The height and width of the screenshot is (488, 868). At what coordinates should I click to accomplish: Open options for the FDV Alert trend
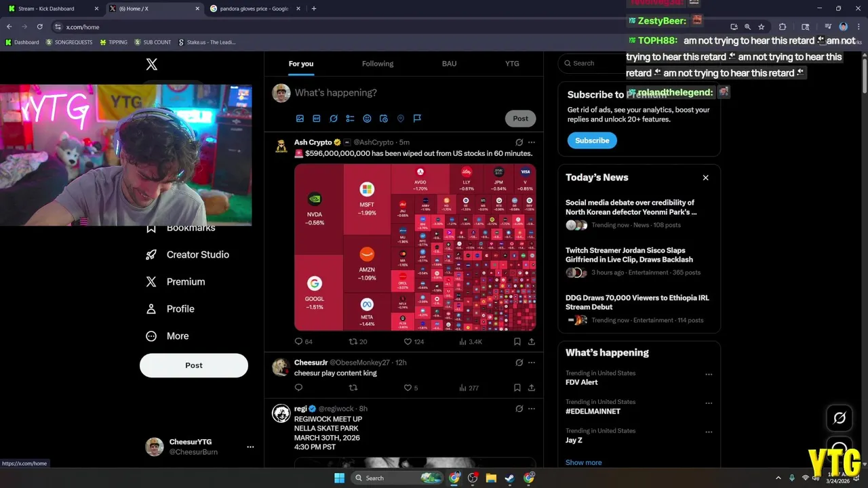709,374
